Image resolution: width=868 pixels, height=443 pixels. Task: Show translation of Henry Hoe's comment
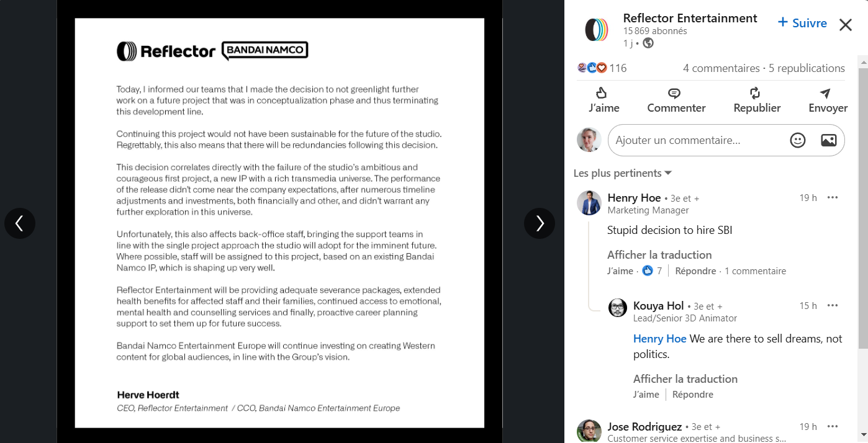[x=659, y=255]
